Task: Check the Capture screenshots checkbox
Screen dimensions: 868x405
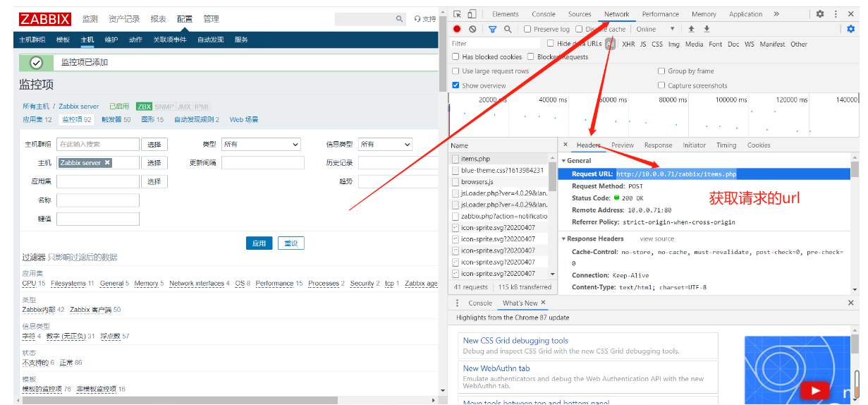Action: (661, 85)
